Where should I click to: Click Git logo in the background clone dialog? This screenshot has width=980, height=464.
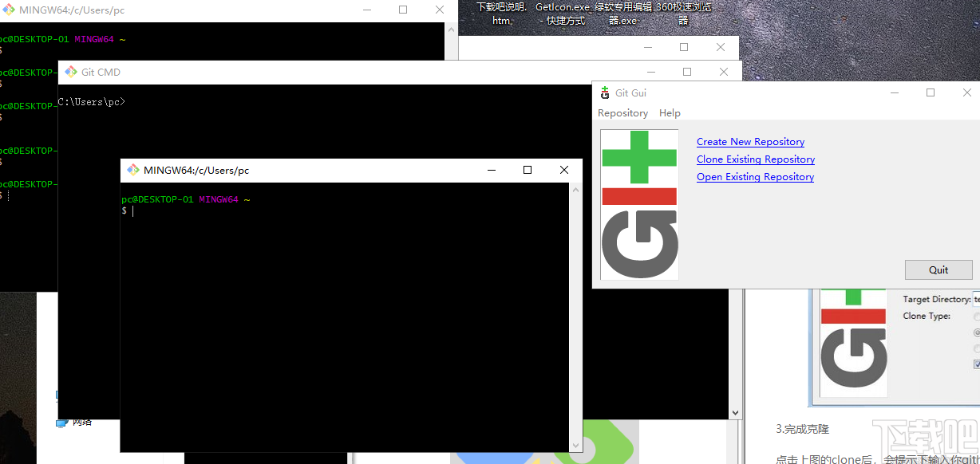(854, 343)
